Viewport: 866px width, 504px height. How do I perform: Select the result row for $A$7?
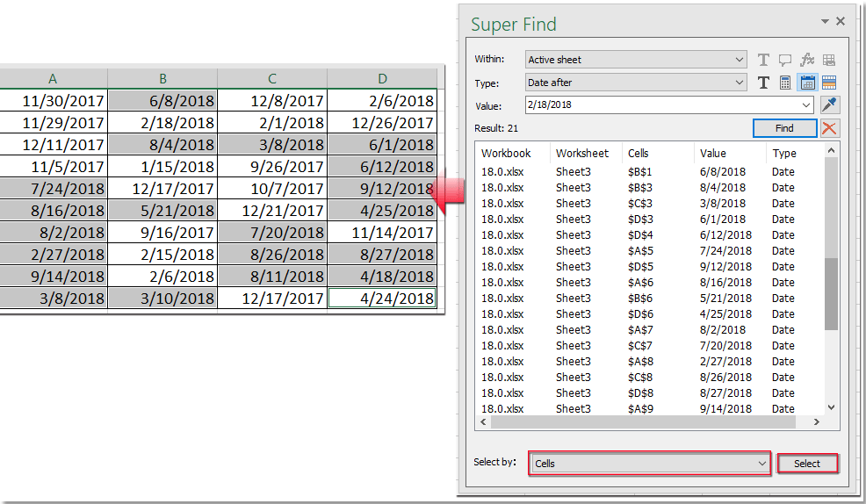coord(650,330)
